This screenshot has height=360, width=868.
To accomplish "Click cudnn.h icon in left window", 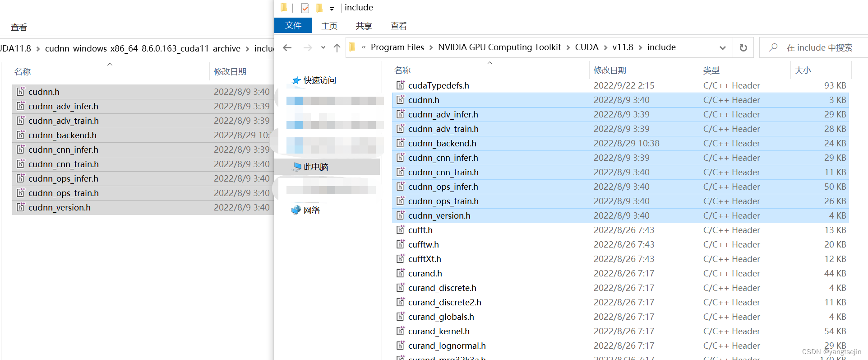I will click(20, 91).
